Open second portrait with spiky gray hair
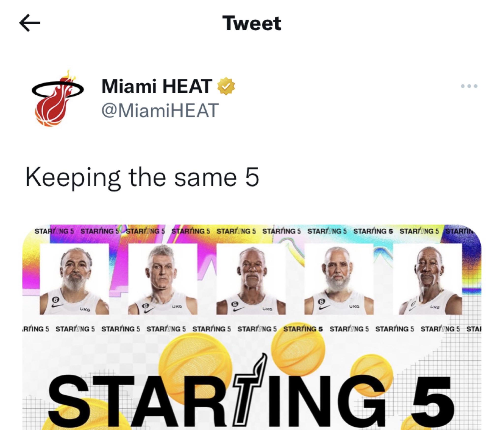The width and height of the screenshot is (504, 430). click(x=163, y=279)
